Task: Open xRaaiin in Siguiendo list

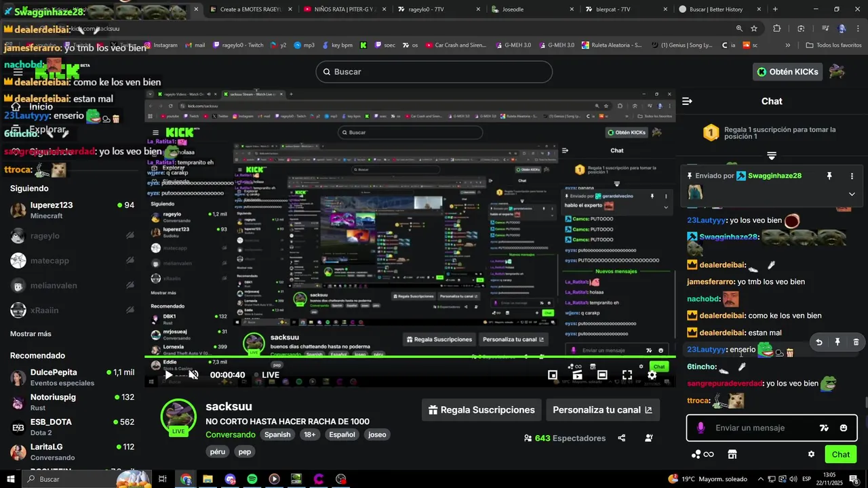Action: (72, 310)
